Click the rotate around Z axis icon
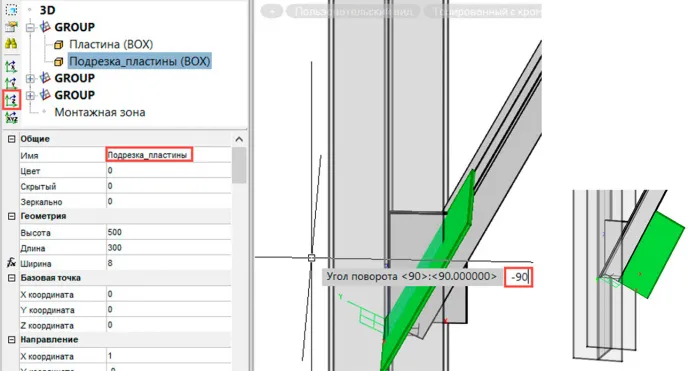Screen dimensions: 688x371 coord(11,100)
